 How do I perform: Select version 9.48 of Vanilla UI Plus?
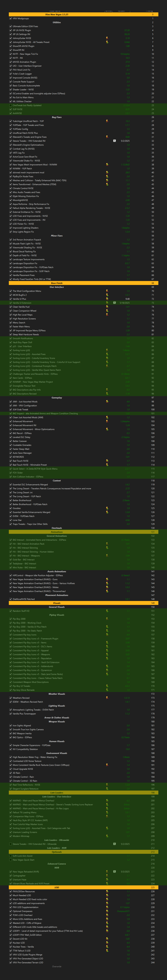click(127, 299)
